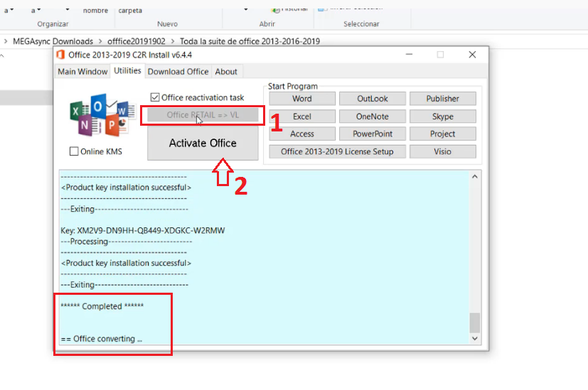Open the About tab
Viewport: 588px width, 390px height.
226,72
